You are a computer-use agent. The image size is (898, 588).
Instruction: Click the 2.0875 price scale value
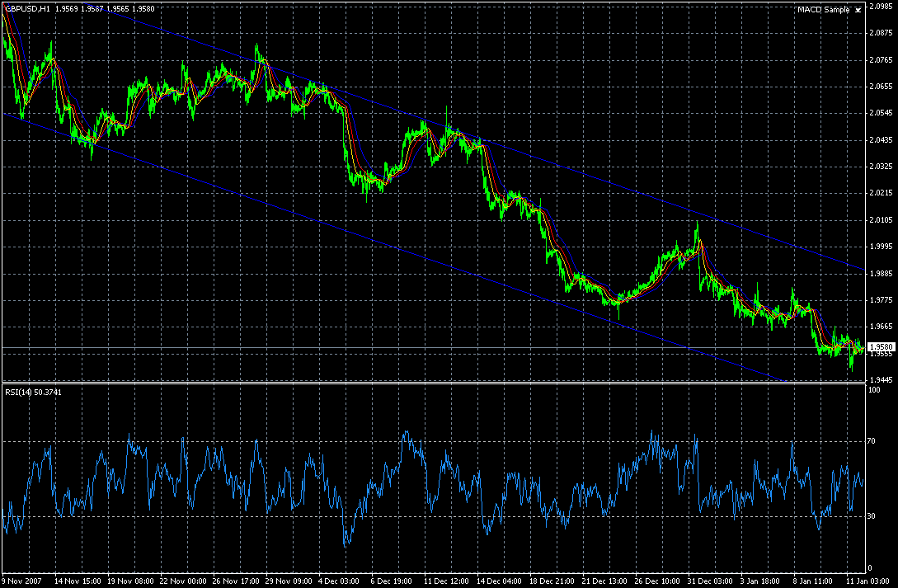(x=881, y=33)
